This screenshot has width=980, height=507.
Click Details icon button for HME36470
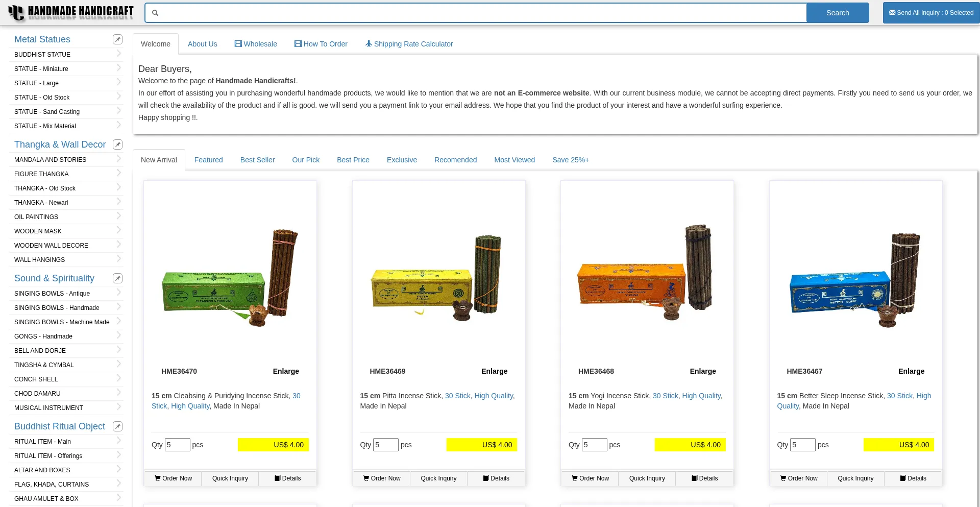[287, 478]
